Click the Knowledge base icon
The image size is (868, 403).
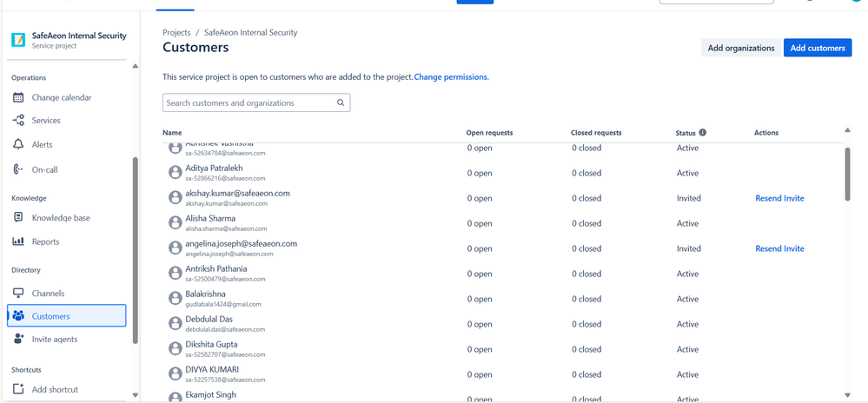[x=18, y=217]
